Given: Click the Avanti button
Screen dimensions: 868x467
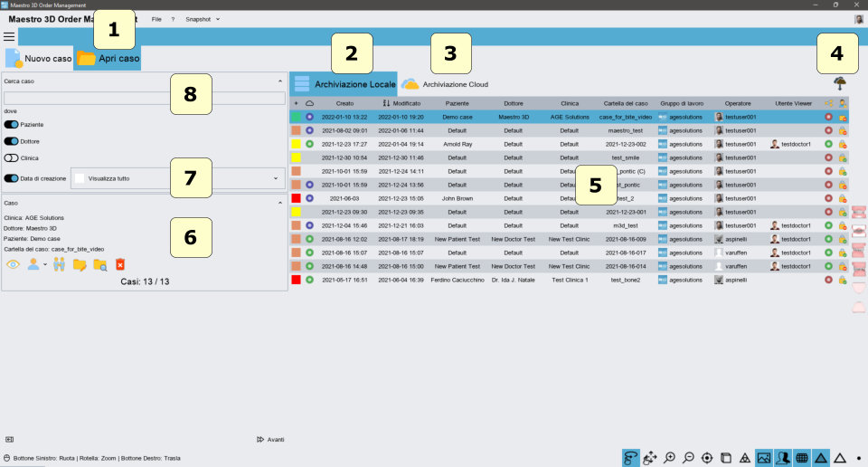Looking at the screenshot, I should 270,439.
